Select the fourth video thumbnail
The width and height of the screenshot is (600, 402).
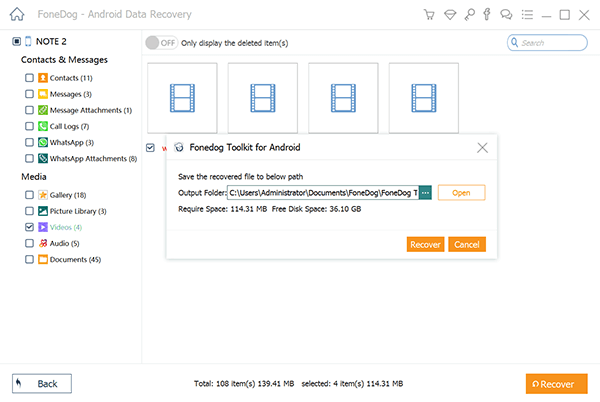[x=424, y=98]
